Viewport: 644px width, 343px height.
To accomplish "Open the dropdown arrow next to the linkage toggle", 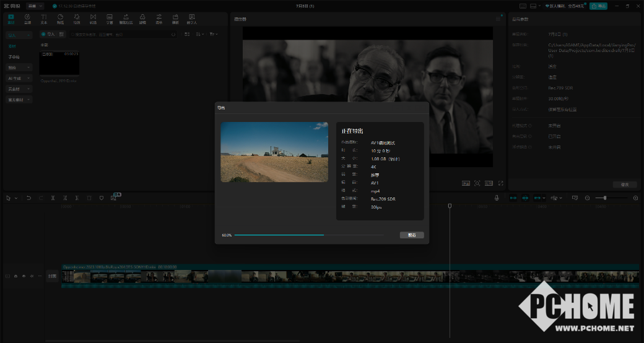I will (544, 198).
